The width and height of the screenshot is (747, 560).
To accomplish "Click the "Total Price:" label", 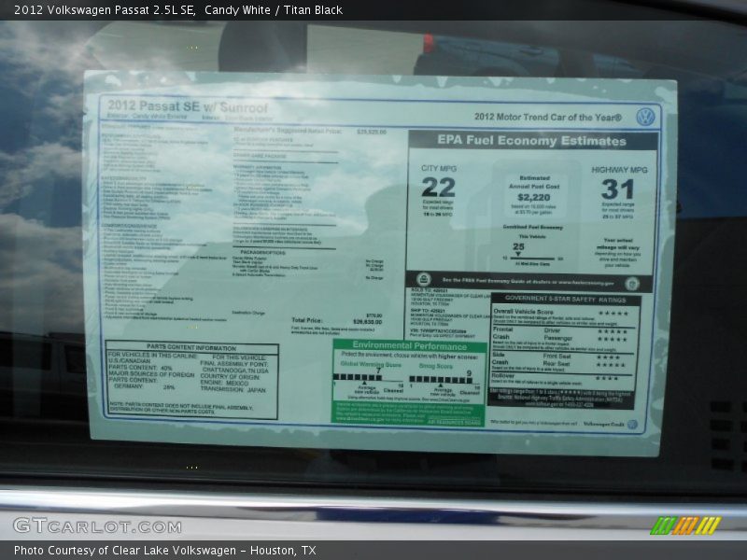I will 307,320.
